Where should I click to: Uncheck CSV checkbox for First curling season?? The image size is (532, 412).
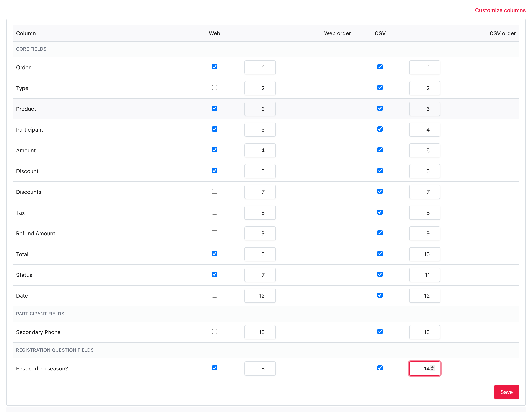coord(380,368)
